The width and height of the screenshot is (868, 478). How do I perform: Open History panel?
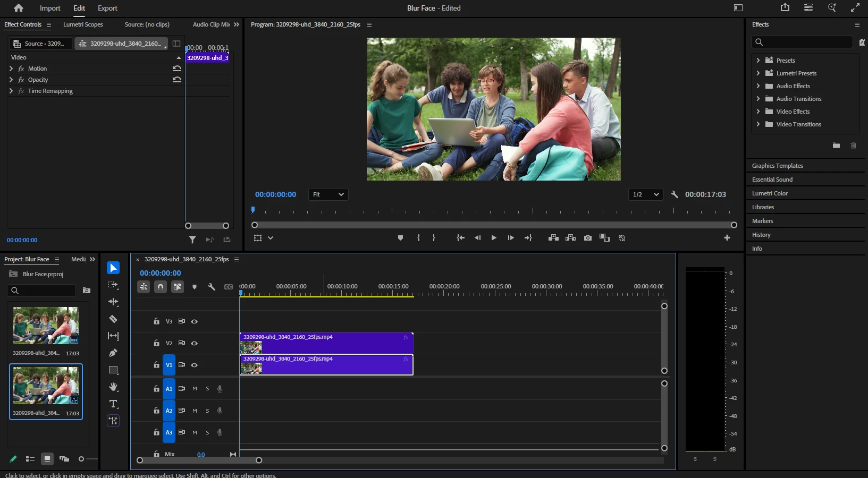[761, 235]
